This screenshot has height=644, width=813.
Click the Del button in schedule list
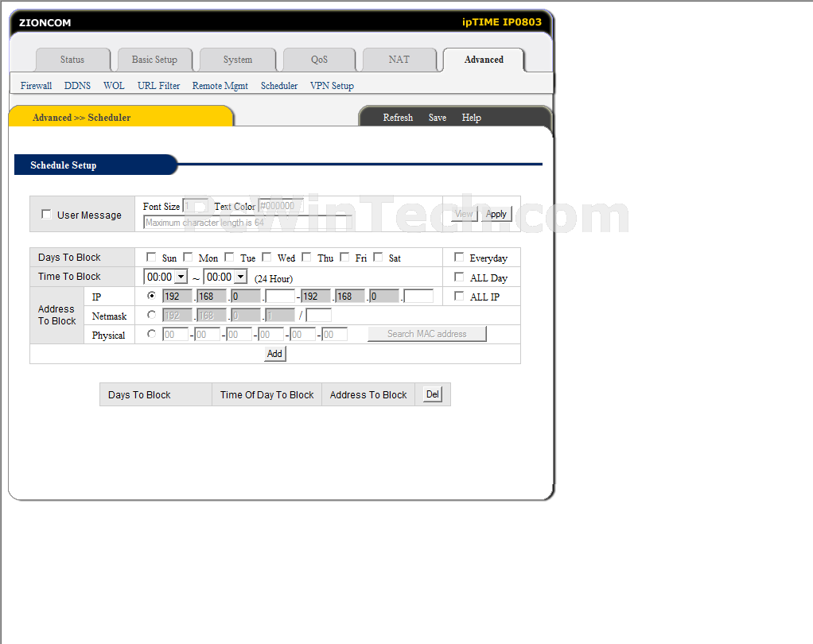point(433,394)
